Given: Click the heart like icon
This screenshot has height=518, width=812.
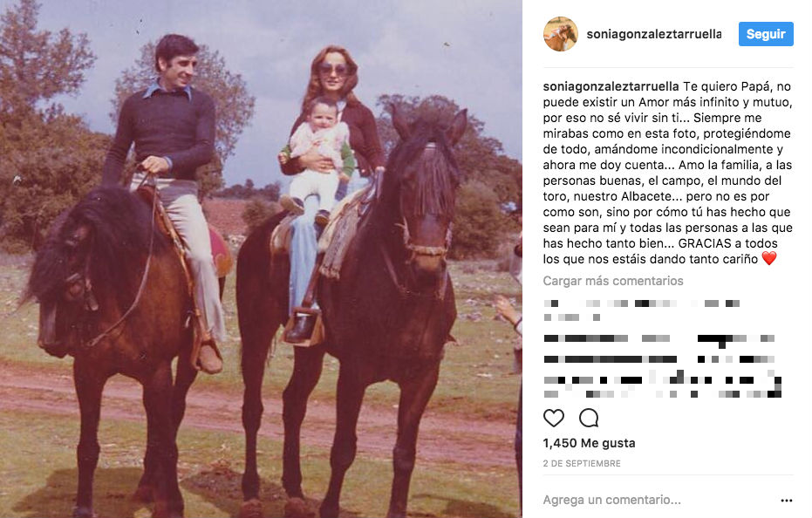Looking at the screenshot, I should (x=554, y=418).
